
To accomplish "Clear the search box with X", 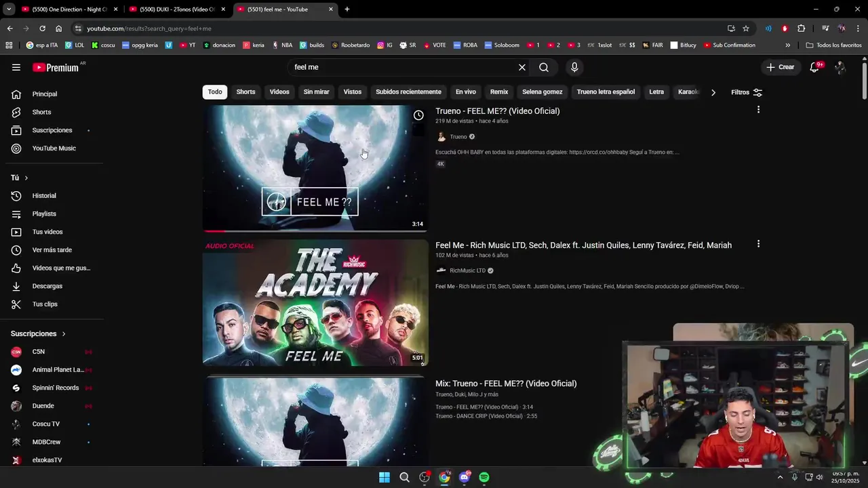I will coord(521,67).
